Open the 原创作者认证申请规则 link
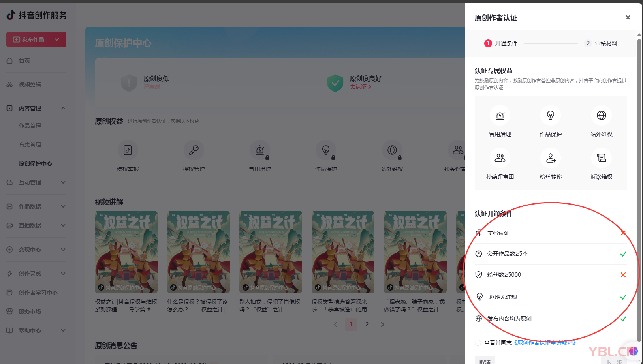Viewport: 643px width, 364px height. pyautogui.click(x=545, y=343)
